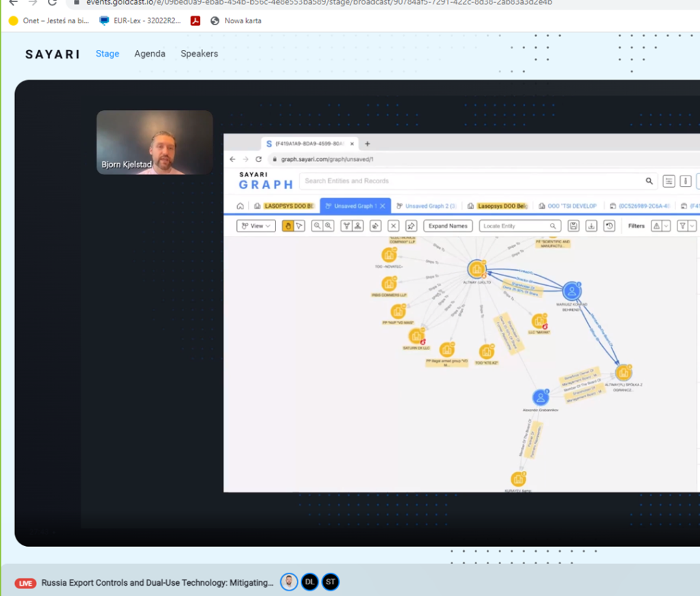Select the MARIUSZ KONRAD BEHRENDT person node

572,291
